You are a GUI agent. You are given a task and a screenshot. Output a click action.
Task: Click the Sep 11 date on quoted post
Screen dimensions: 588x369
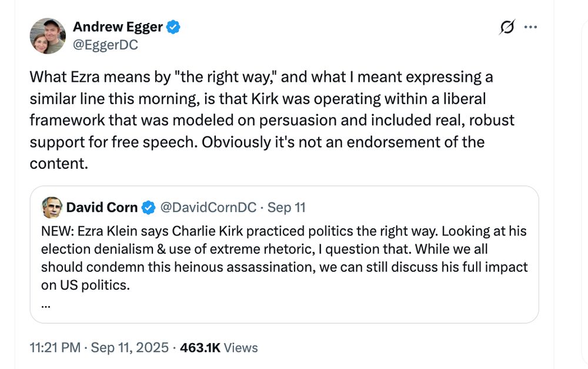pos(286,207)
